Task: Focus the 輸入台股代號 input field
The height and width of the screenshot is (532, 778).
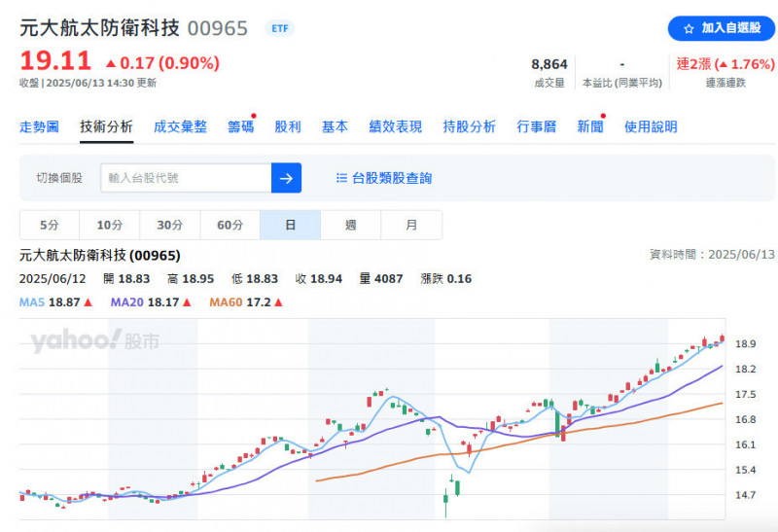Action: coord(186,178)
